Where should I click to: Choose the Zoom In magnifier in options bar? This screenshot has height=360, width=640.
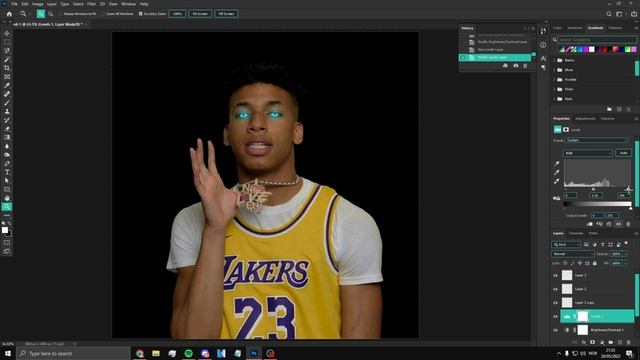point(41,14)
